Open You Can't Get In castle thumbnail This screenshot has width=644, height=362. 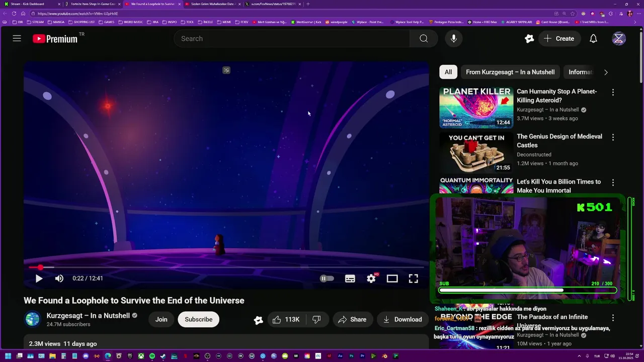pyautogui.click(x=476, y=152)
